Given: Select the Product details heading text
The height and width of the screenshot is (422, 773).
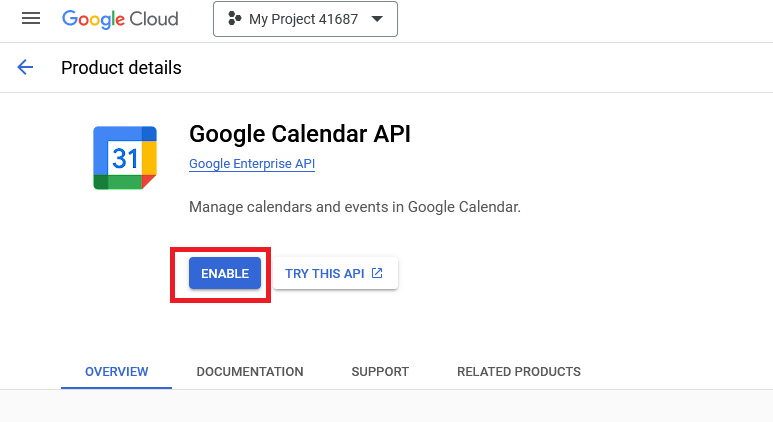Looking at the screenshot, I should pyautogui.click(x=121, y=68).
